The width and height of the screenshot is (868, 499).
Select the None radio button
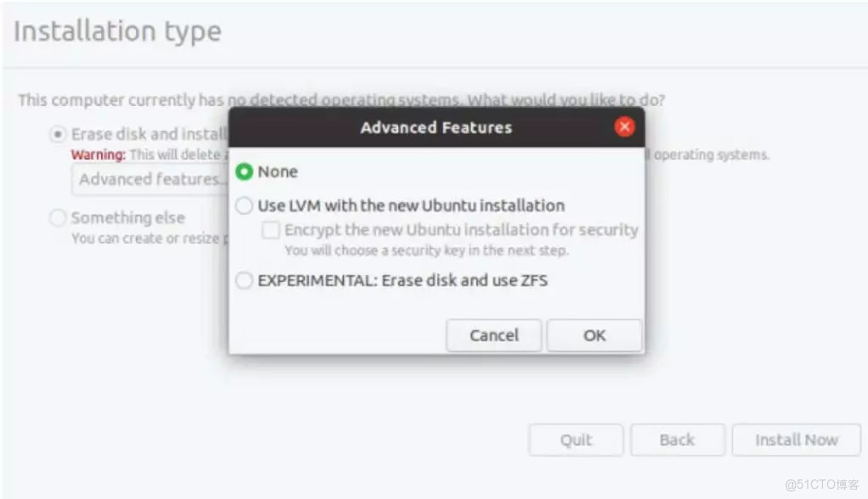pos(245,171)
